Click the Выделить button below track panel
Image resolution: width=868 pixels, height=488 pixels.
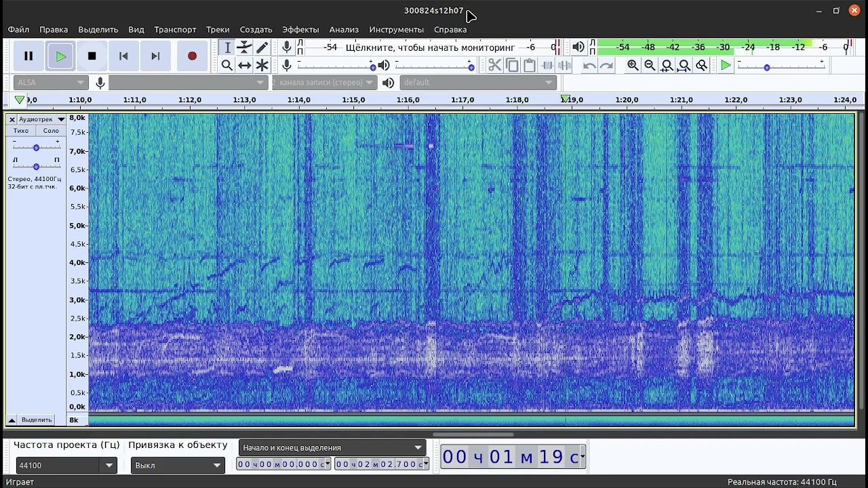(37, 420)
